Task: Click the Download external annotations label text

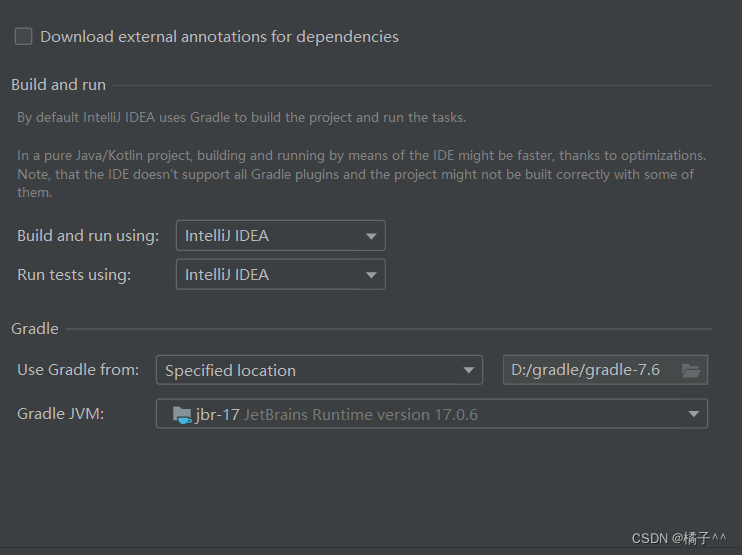Action: point(220,37)
